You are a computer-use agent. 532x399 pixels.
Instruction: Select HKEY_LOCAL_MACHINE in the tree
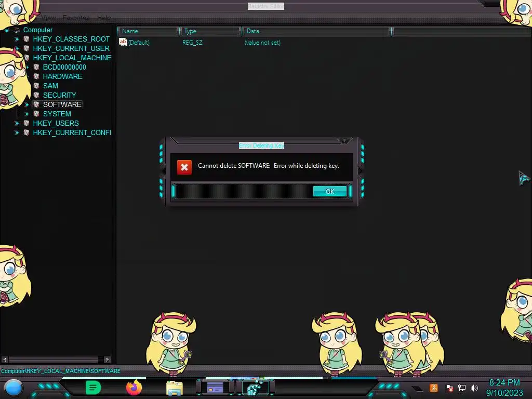tap(72, 58)
